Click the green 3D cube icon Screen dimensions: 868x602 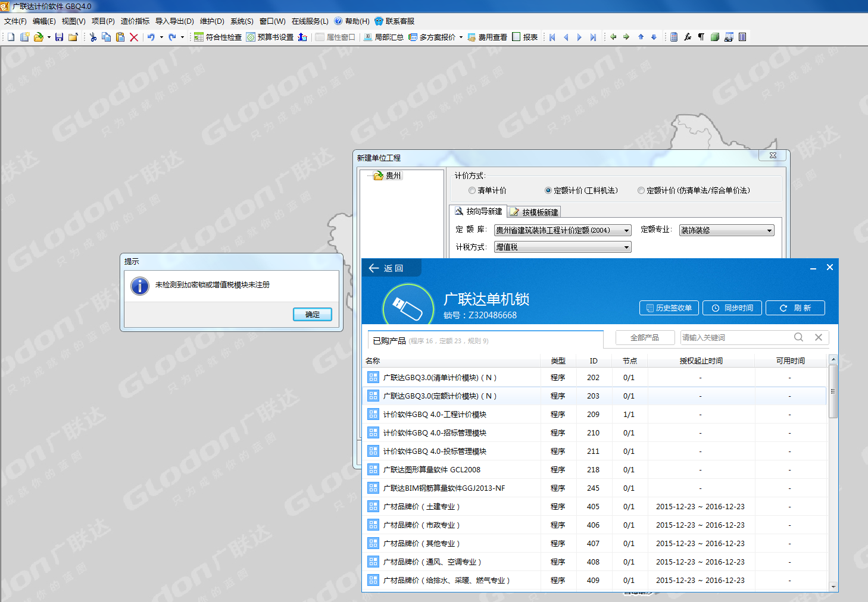715,37
